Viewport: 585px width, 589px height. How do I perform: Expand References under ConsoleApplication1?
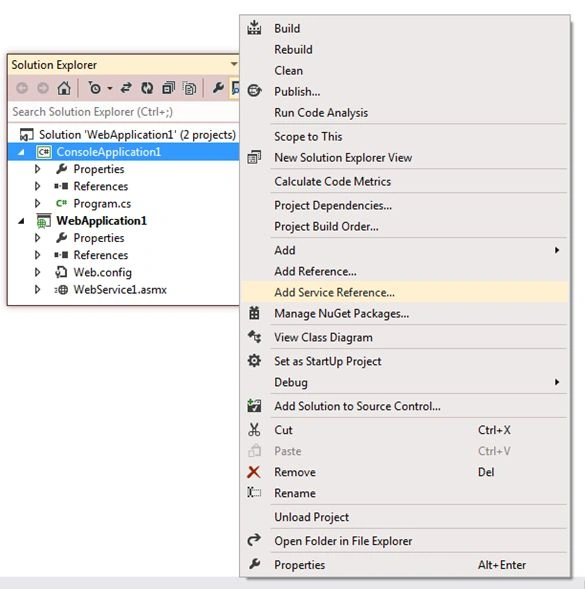coord(37,186)
